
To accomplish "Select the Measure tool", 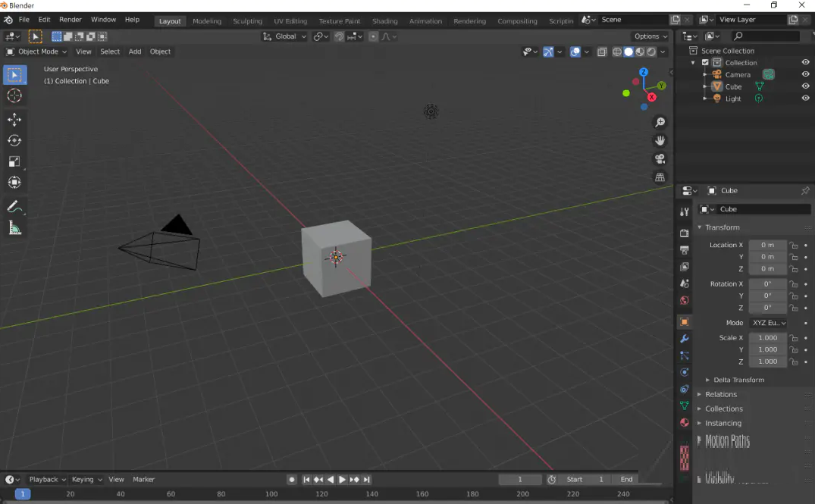I will click(14, 228).
